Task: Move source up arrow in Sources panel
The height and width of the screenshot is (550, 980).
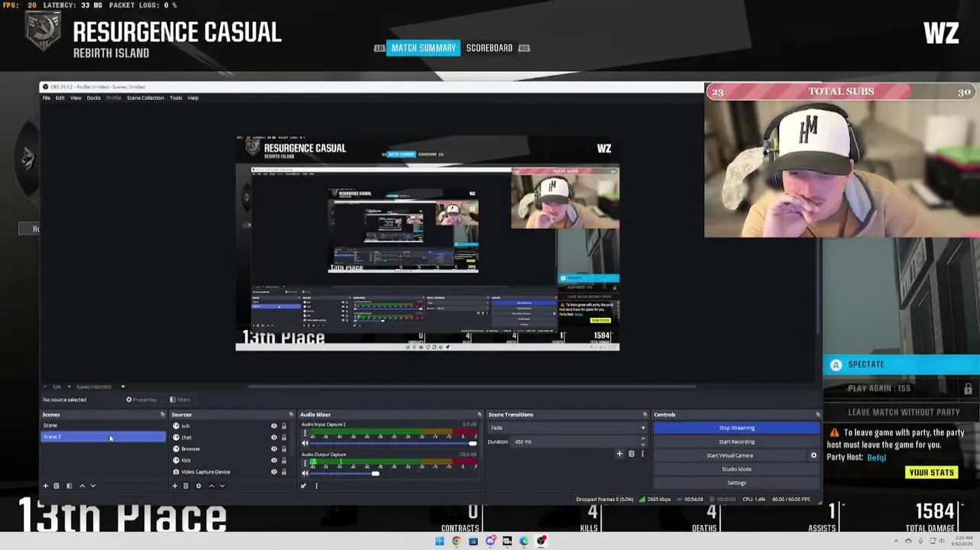Action: [x=212, y=486]
